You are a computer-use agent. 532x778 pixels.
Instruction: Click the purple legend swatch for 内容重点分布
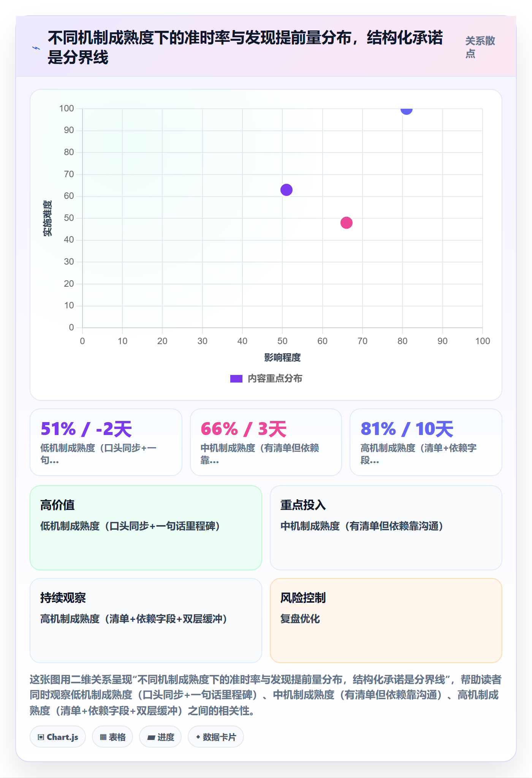point(236,379)
